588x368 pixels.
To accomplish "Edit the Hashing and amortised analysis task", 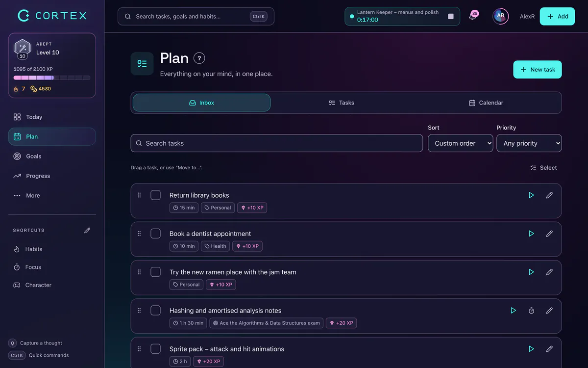I will click(549, 311).
